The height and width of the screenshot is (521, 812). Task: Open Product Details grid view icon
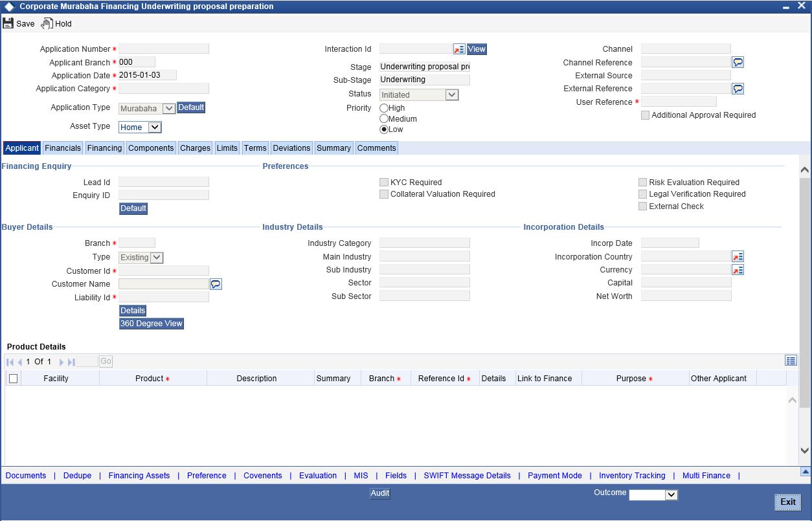click(791, 360)
